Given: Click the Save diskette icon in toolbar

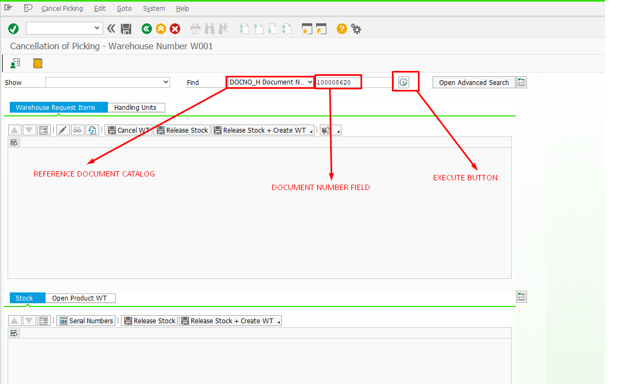Looking at the screenshot, I should coord(126,28).
